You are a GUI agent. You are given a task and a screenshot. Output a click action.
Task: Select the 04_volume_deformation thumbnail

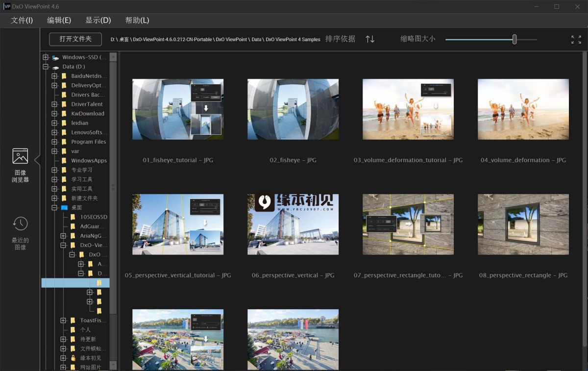[523, 109]
